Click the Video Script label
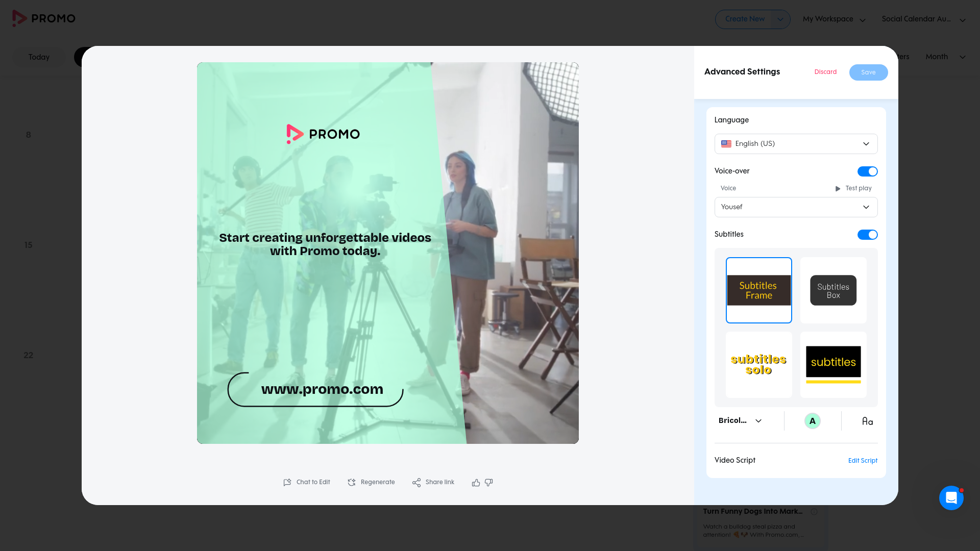Screen dimensions: 980x551 (734, 460)
